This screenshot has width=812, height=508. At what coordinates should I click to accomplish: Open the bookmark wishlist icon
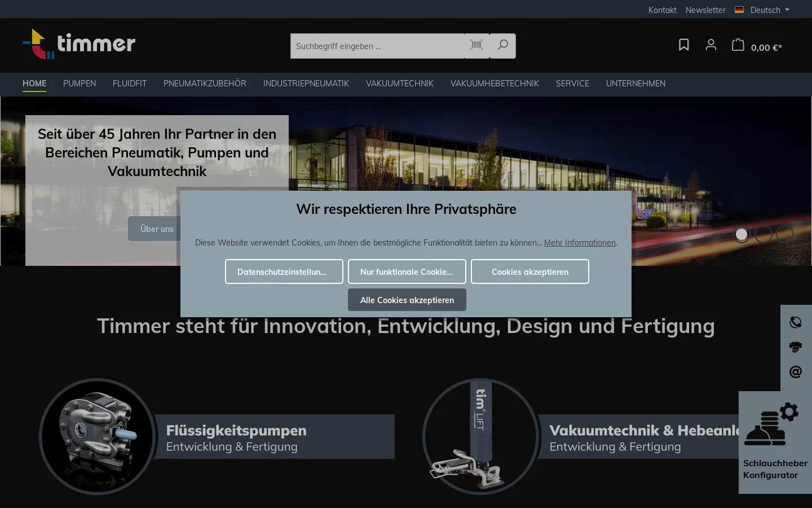pos(683,45)
